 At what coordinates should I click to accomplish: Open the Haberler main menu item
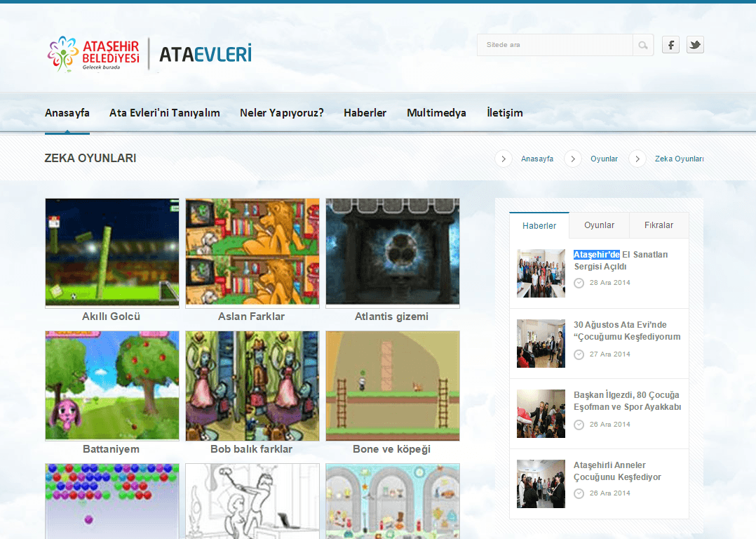click(x=365, y=113)
